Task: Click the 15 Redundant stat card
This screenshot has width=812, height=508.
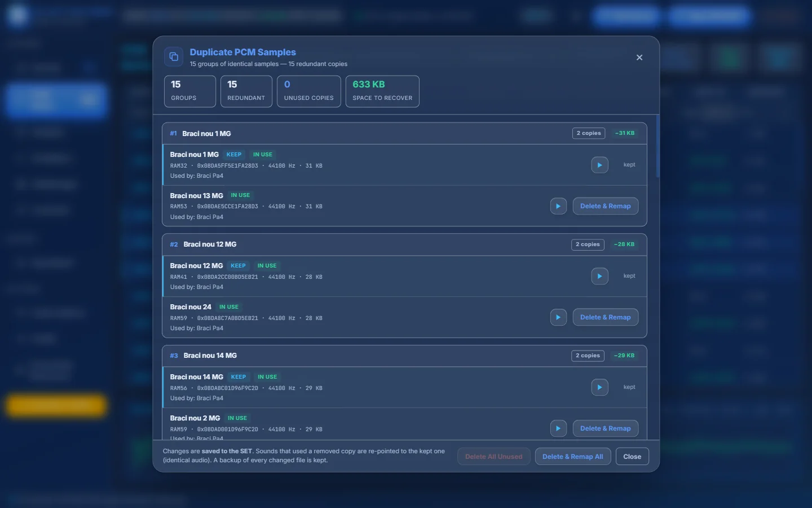Action: (246, 91)
